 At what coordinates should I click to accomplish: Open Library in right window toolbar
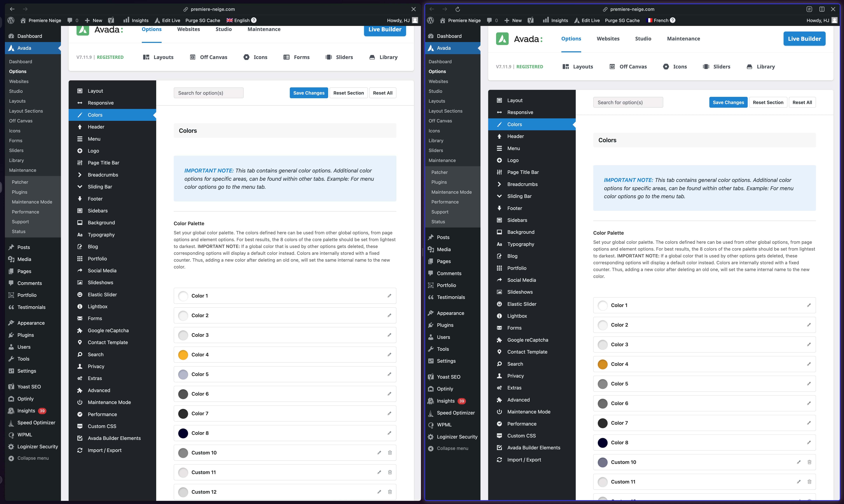click(x=760, y=67)
